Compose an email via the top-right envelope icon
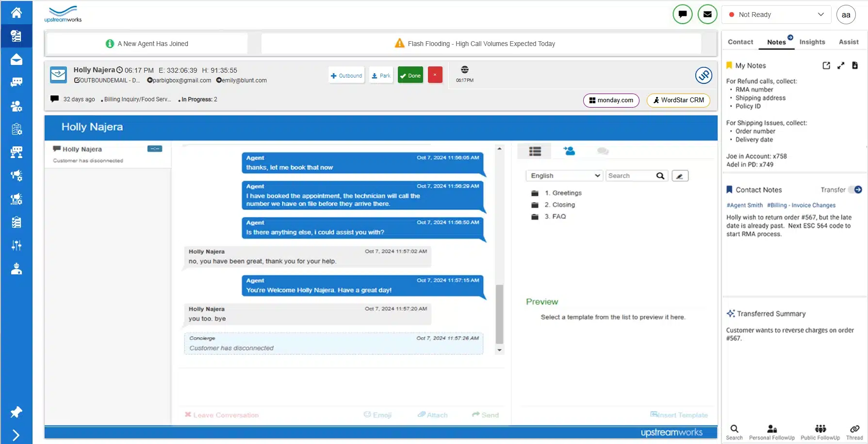 707,14
